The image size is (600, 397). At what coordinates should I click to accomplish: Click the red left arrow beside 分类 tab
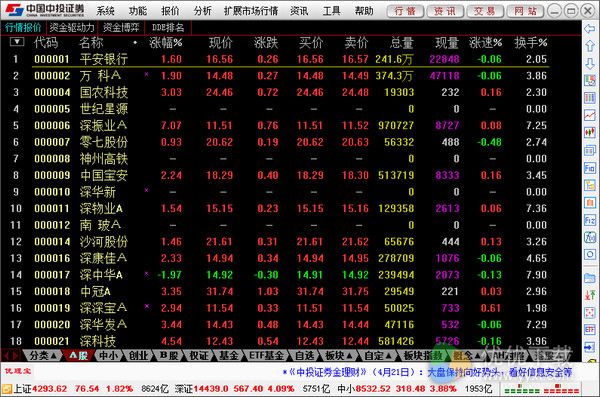tap(6, 356)
